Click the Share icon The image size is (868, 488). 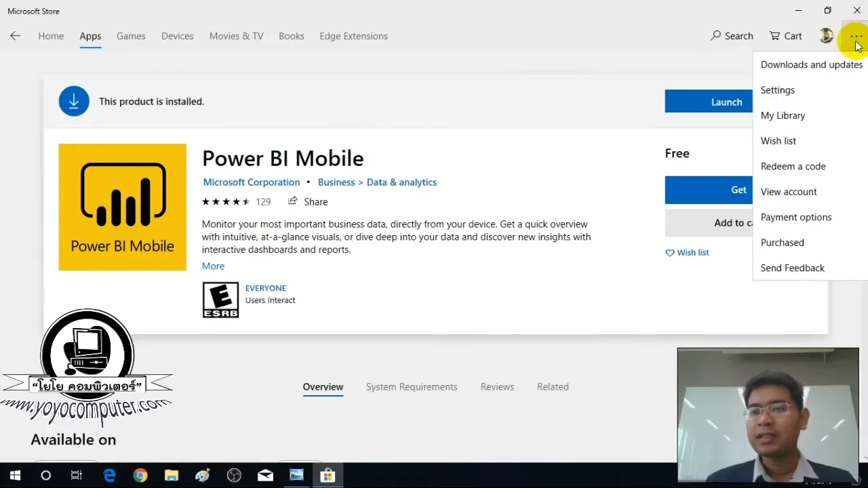point(292,201)
